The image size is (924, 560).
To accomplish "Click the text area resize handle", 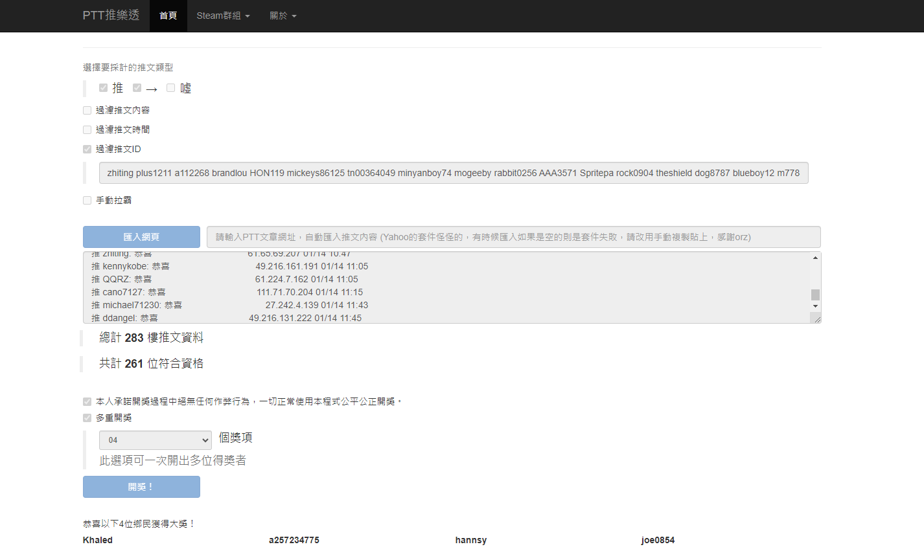I will 816,318.
